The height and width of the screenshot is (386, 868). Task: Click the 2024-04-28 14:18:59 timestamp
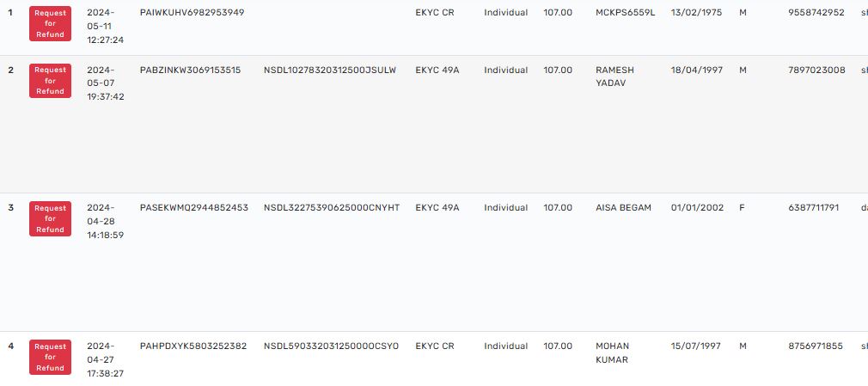(106, 221)
